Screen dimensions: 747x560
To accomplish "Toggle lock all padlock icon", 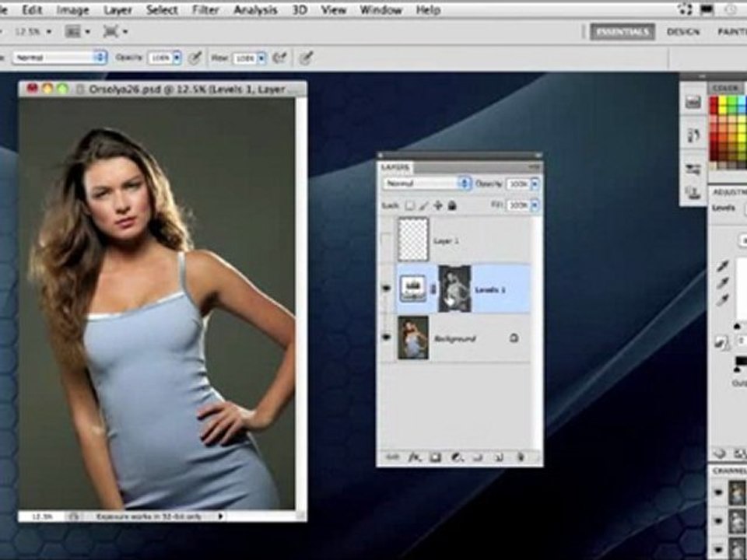I will point(452,205).
